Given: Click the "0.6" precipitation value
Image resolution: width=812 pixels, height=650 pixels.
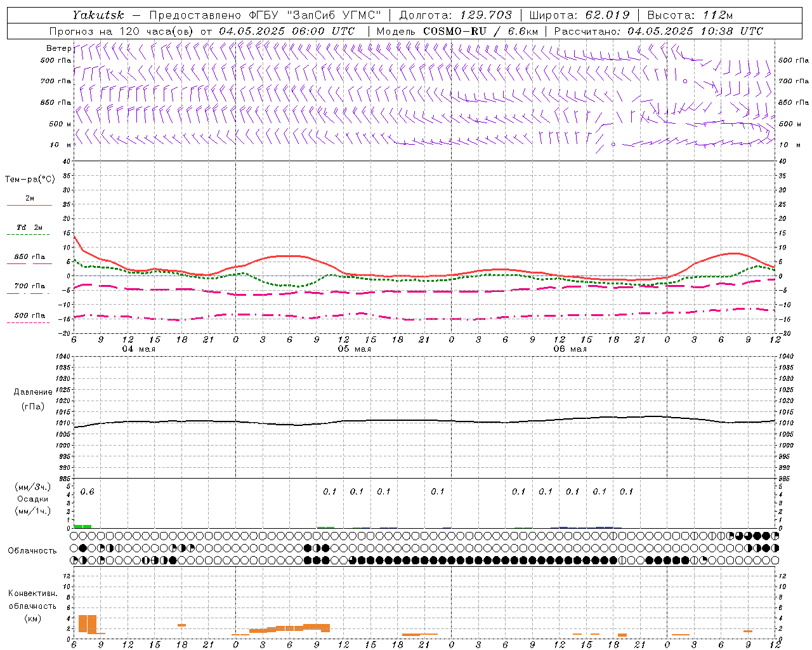Looking at the screenshot, I should [88, 492].
